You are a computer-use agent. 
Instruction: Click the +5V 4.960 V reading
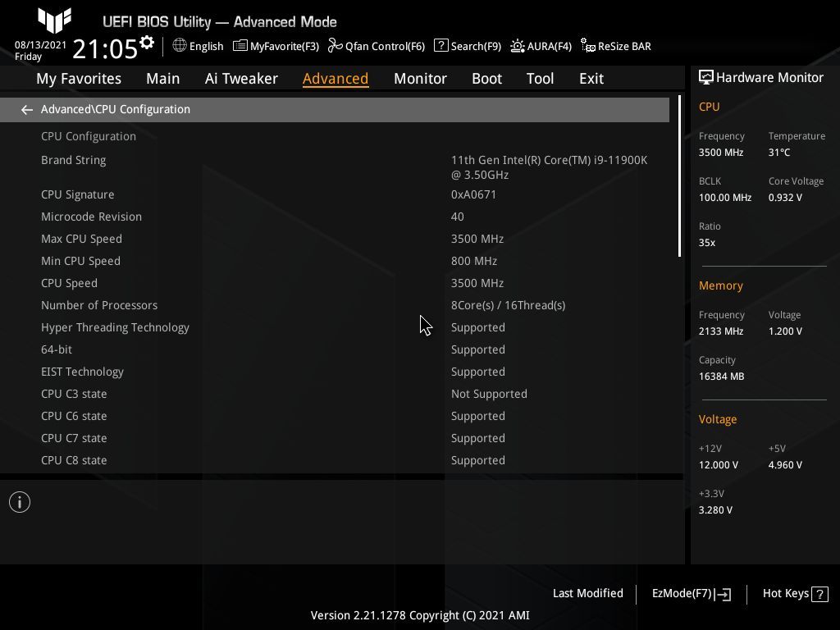(785, 465)
